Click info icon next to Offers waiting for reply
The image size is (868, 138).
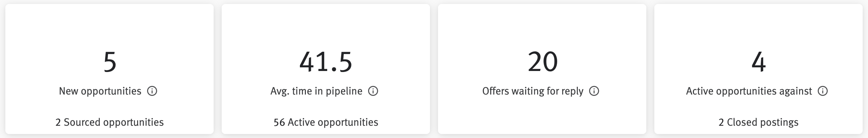coord(594,91)
